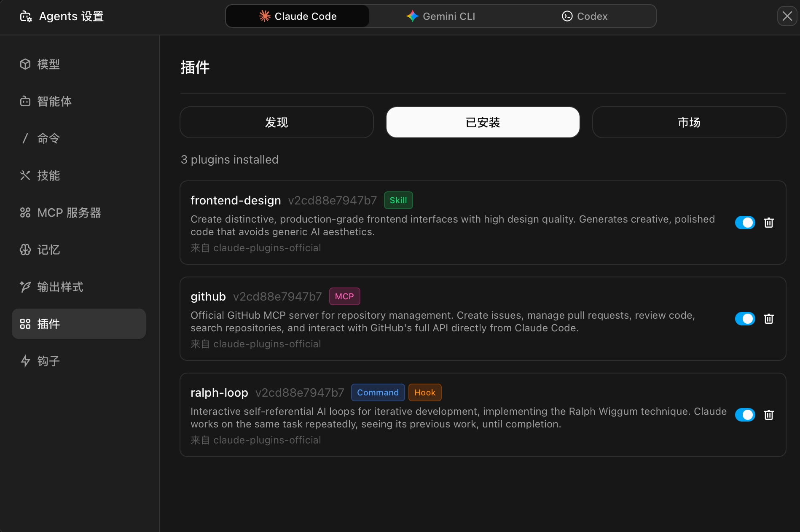Remove ralph-loop plugin via trash icon
Image resolution: width=800 pixels, height=532 pixels.
[x=768, y=415]
